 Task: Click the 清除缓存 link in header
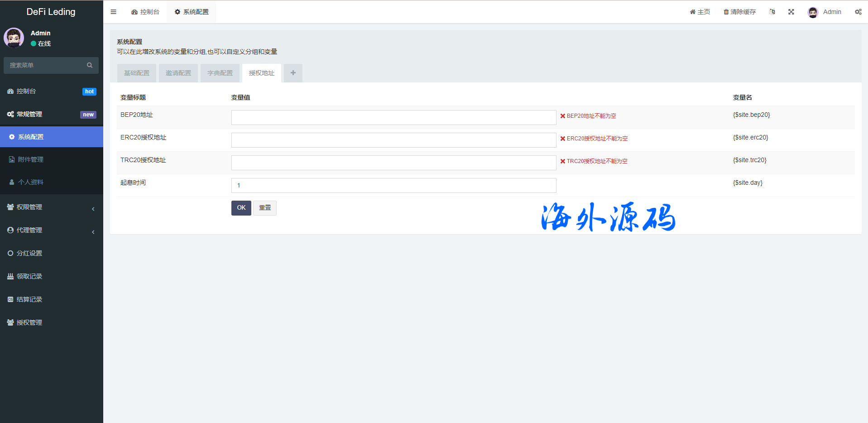coord(740,12)
